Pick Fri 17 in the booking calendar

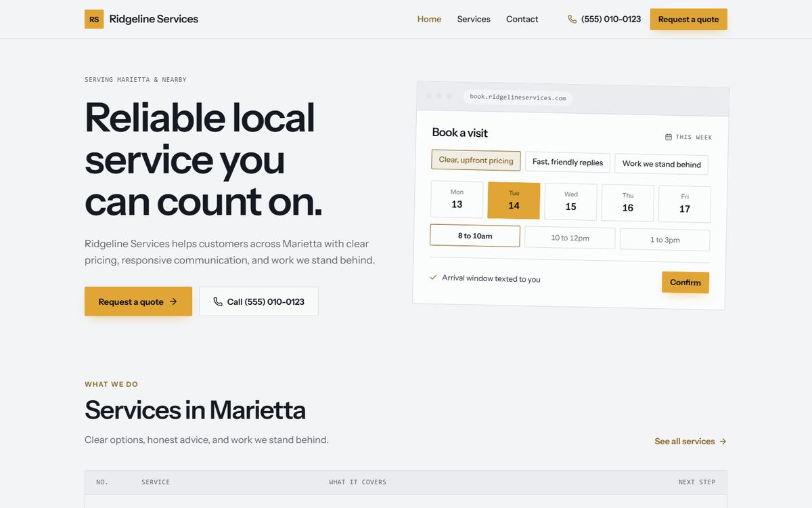click(685, 205)
